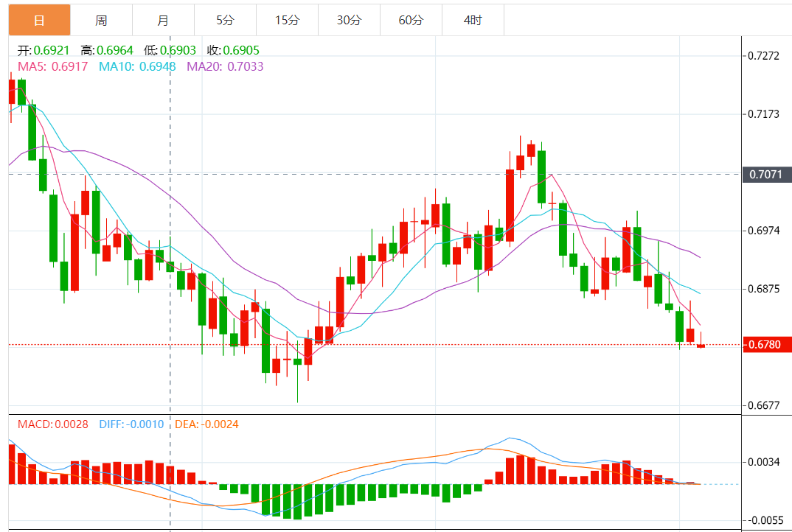Click the DIFF:-0.0010 indicator label
This screenshot has width=792, height=532.
(131, 424)
